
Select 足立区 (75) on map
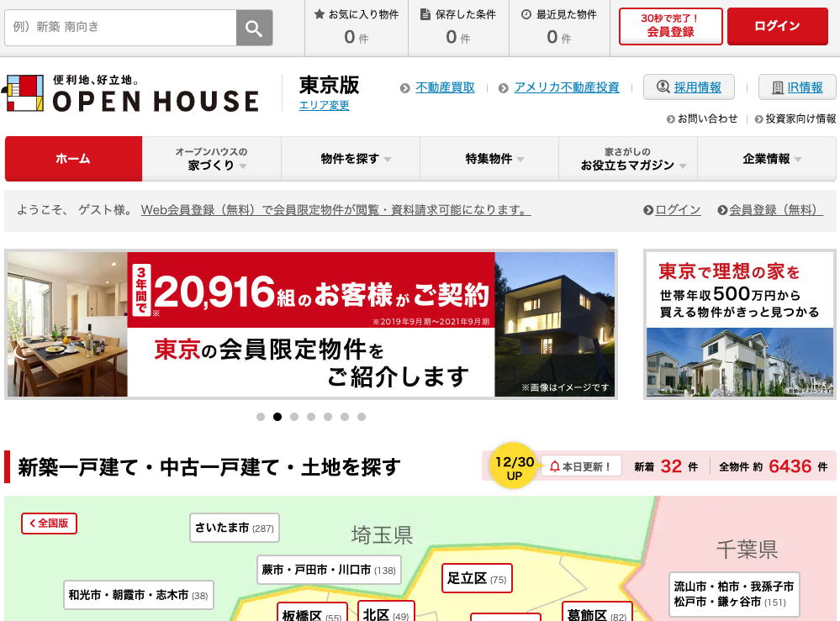[477, 579]
